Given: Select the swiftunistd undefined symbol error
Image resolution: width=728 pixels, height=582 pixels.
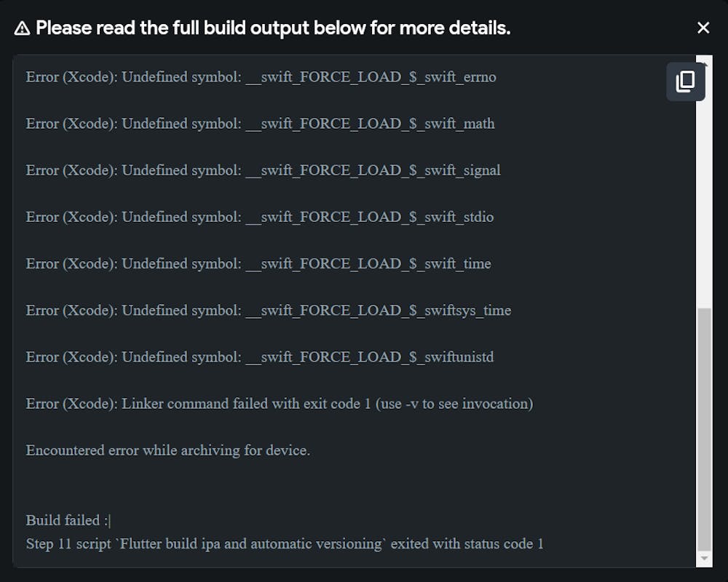Looking at the screenshot, I should [x=260, y=356].
